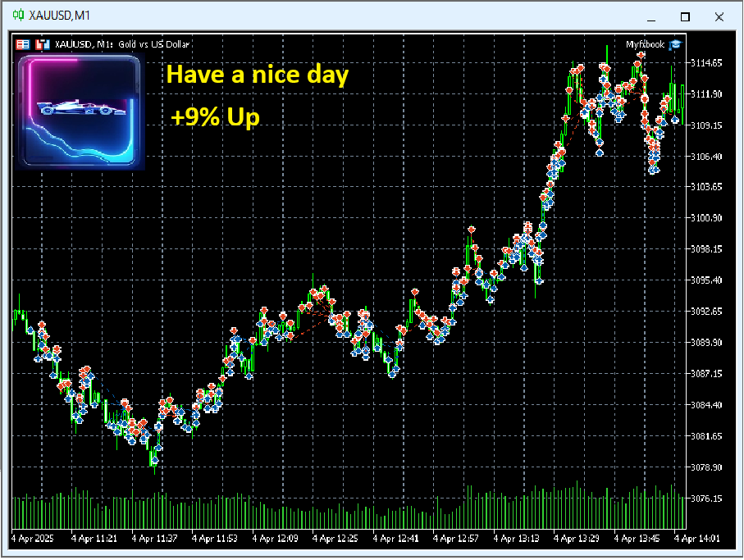Click price level 3089.90 on the axis
The height and width of the screenshot is (560, 744).
(x=706, y=343)
